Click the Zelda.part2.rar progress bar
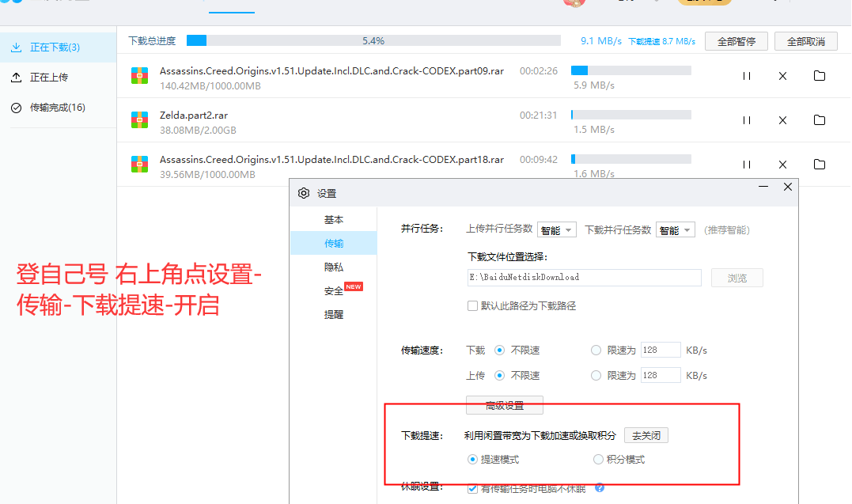This screenshot has height=504, width=852. tap(630, 115)
